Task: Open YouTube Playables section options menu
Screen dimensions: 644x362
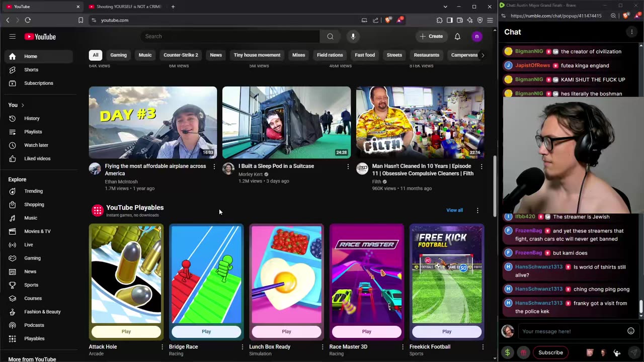Action: [477, 210]
